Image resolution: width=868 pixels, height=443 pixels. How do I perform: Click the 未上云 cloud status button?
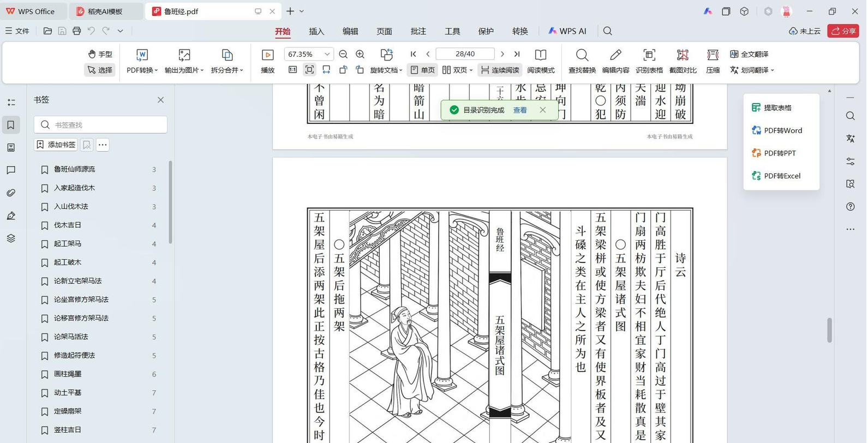point(805,31)
